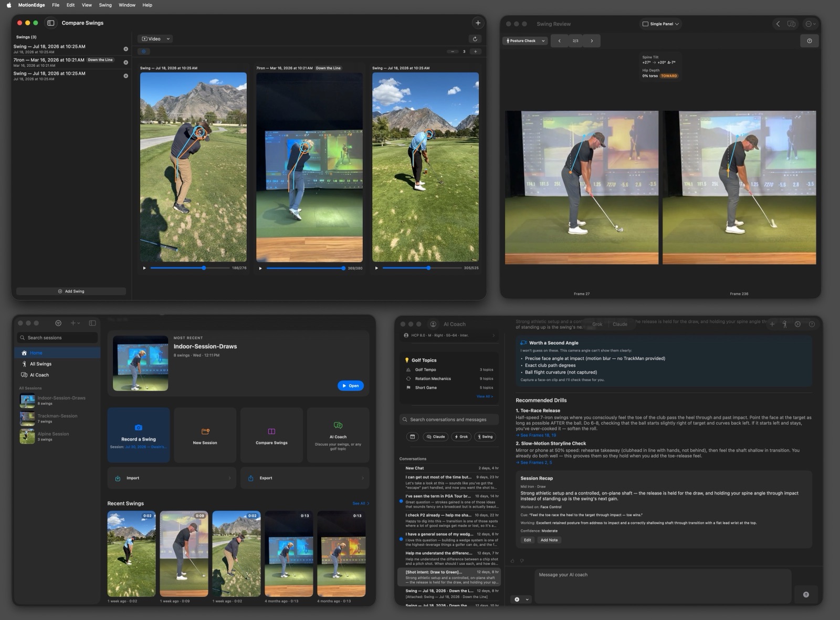Click the Export row
This screenshot has width=840, height=620.
pyautogui.click(x=305, y=478)
